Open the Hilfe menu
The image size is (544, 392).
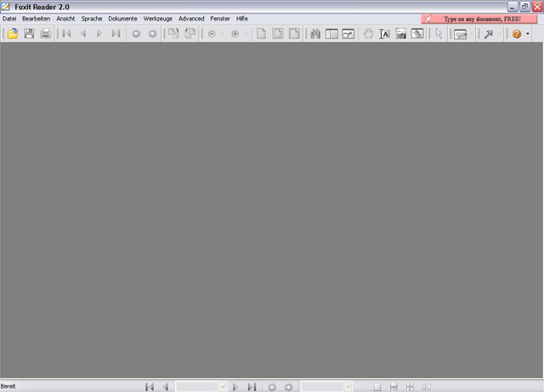(x=241, y=19)
